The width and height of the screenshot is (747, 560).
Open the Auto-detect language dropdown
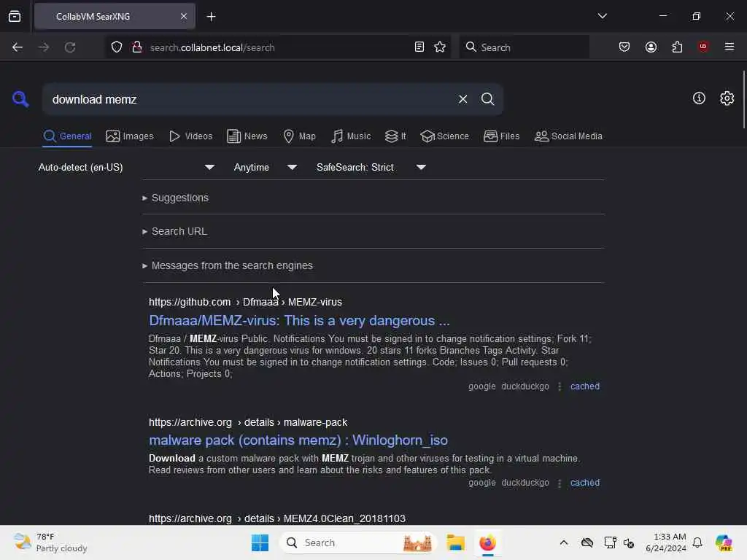pos(127,167)
